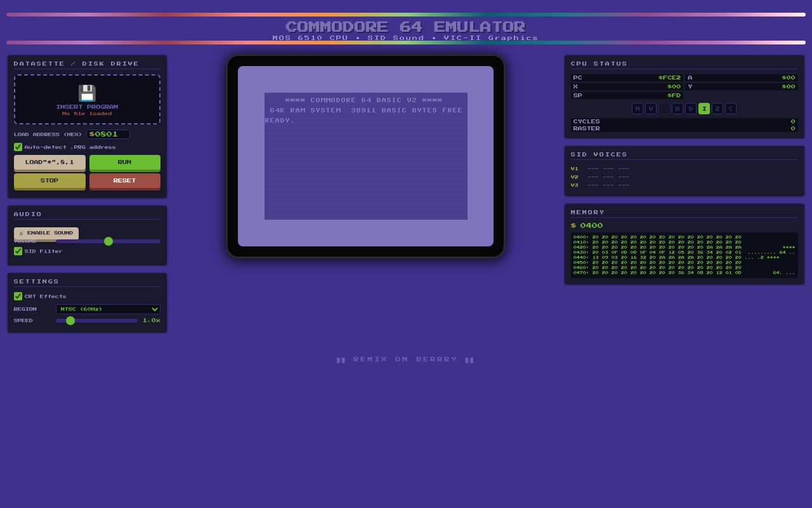The height and width of the screenshot is (508, 812).
Task: Disable the SID Filter checkbox
Action: click(x=18, y=251)
